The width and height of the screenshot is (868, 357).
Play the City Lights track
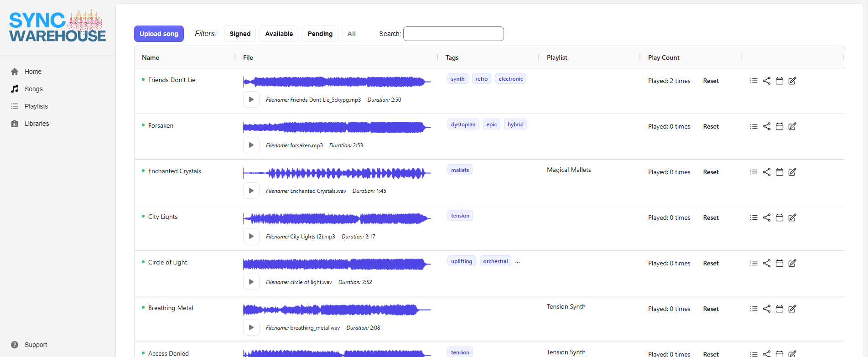(x=251, y=236)
